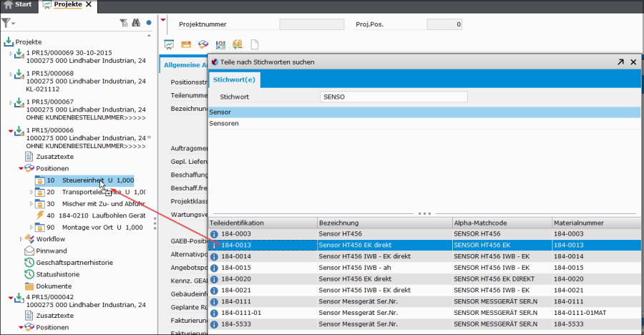Click info icon for 184-0014
644x335 pixels.
(214, 256)
